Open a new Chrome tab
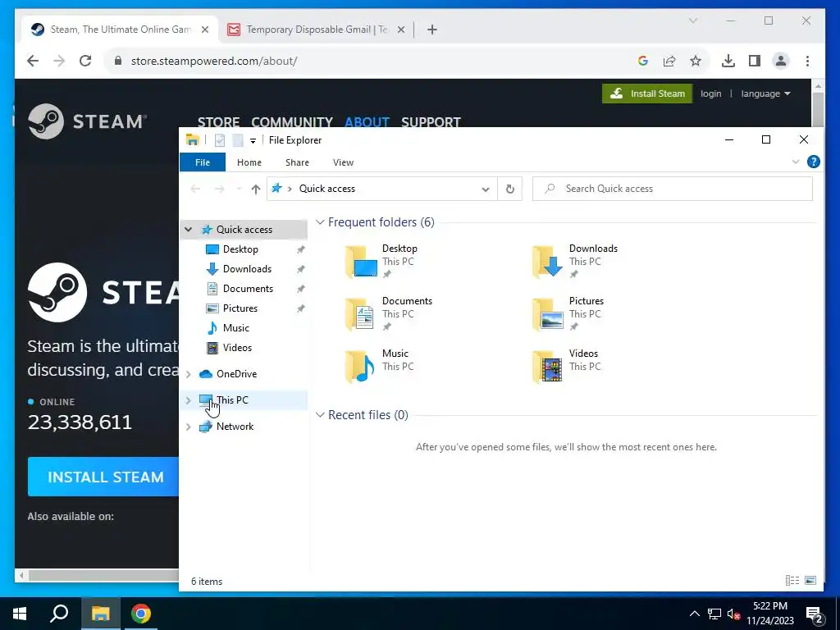 (x=432, y=30)
